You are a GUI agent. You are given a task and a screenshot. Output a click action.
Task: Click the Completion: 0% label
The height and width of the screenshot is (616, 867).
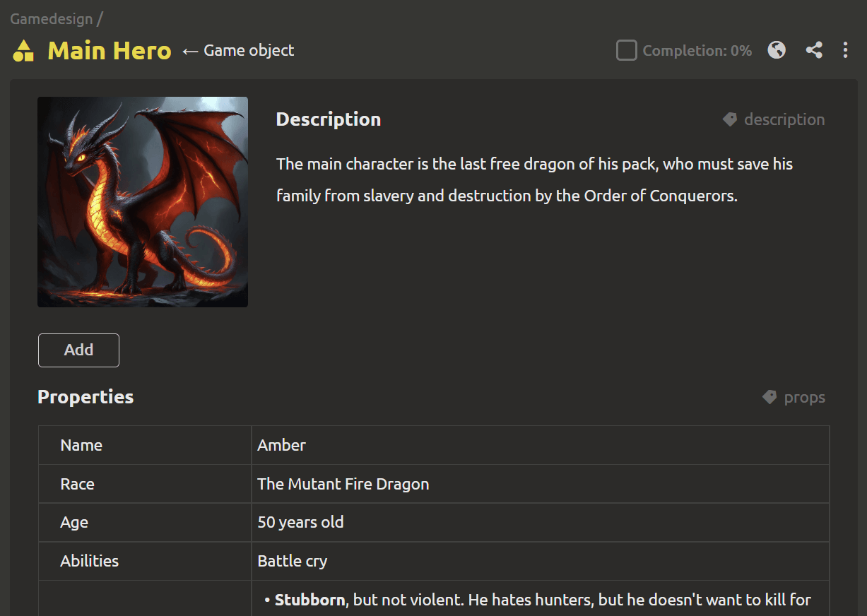[697, 51]
